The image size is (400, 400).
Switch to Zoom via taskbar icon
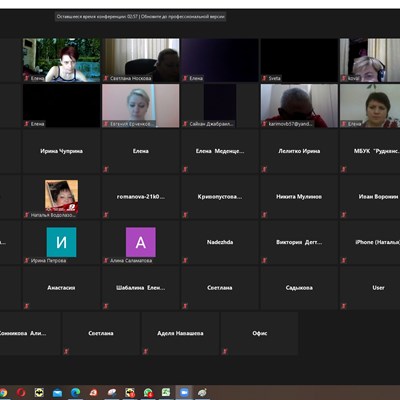click(x=184, y=393)
